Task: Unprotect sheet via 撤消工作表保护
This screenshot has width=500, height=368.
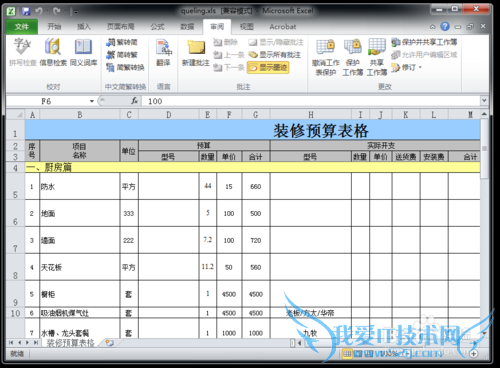Action: point(326,57)
